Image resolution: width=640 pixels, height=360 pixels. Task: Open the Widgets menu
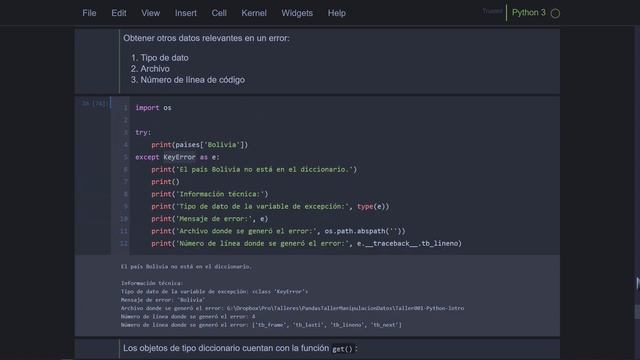pos(297,13)
